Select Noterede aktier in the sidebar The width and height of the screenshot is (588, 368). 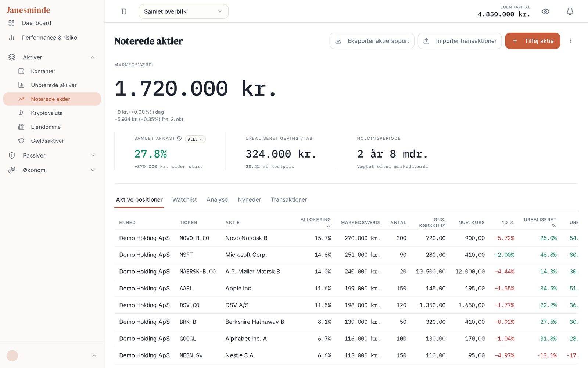tap(52, 99)
